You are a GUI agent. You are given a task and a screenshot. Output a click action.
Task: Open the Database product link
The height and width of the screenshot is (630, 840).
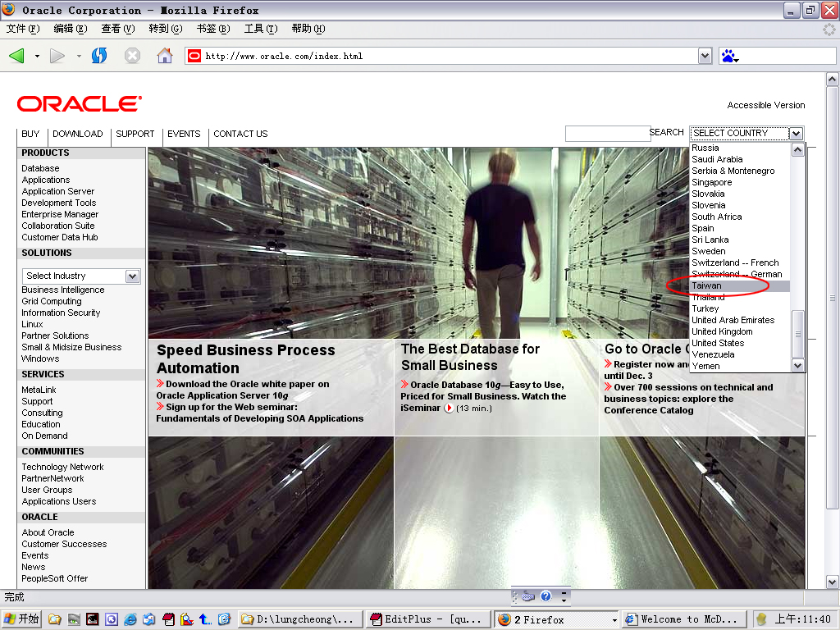pos(40,168)
